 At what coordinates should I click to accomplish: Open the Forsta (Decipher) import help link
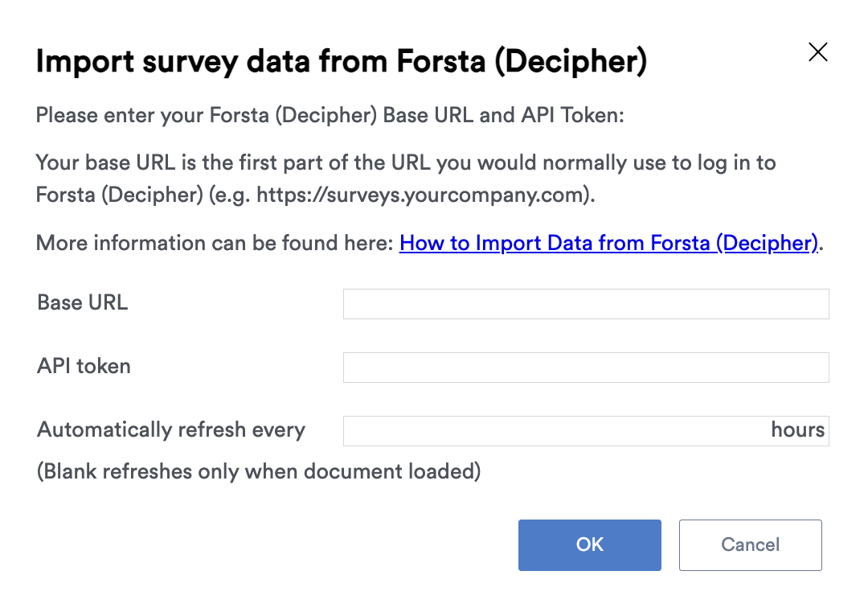608,242
